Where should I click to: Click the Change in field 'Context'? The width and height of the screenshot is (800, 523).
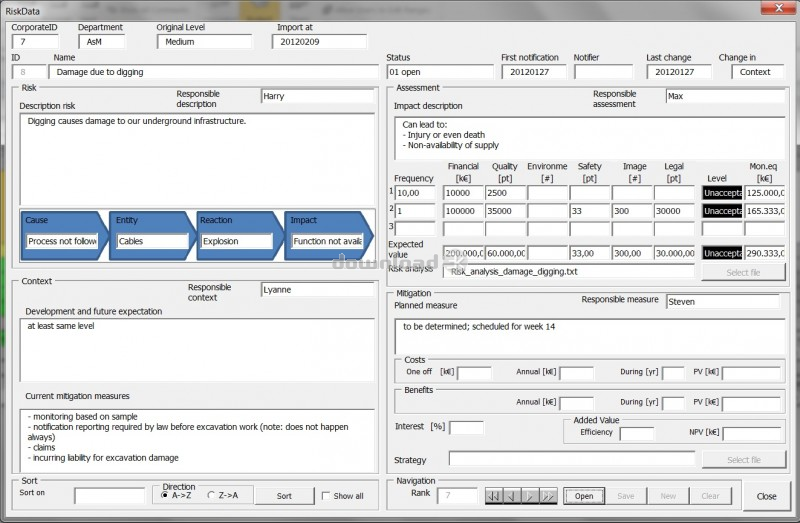pos(758,72)
